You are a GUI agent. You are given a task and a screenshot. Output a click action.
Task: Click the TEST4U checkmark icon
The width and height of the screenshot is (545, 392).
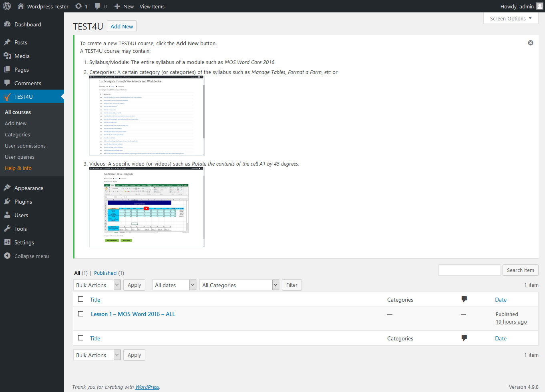7,97
